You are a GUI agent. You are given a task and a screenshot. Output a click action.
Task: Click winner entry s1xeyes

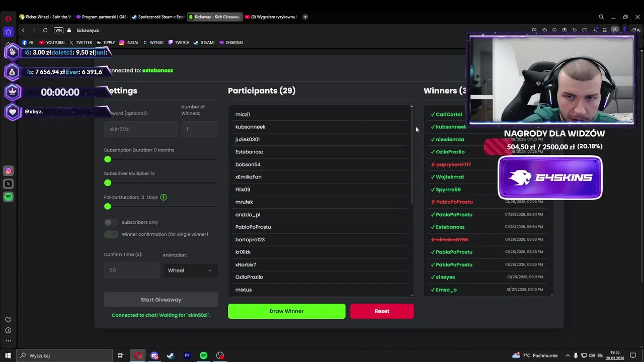487,277
